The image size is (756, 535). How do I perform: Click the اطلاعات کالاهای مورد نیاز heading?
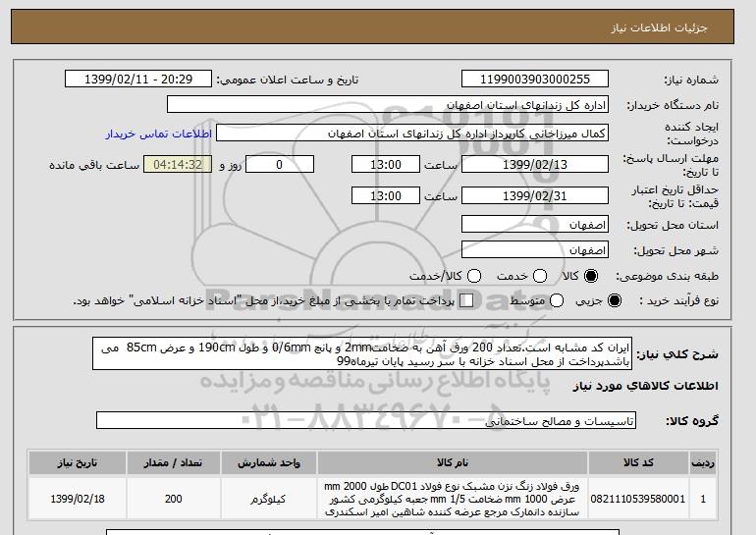(646, 386)
